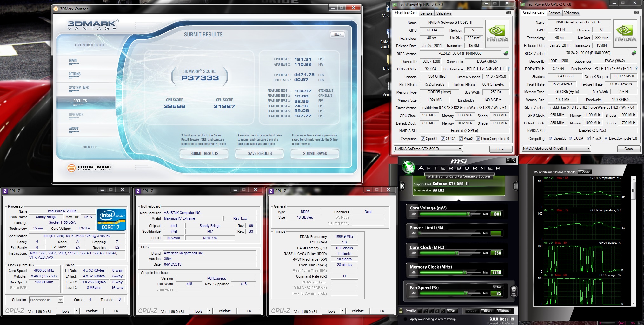The height and width of the screenshot is (325, 644).
Task: Toggle DirectCompute 5.0 checkbox in right GPU-Z
Action: pyautogui.click(x=606, y=138)
